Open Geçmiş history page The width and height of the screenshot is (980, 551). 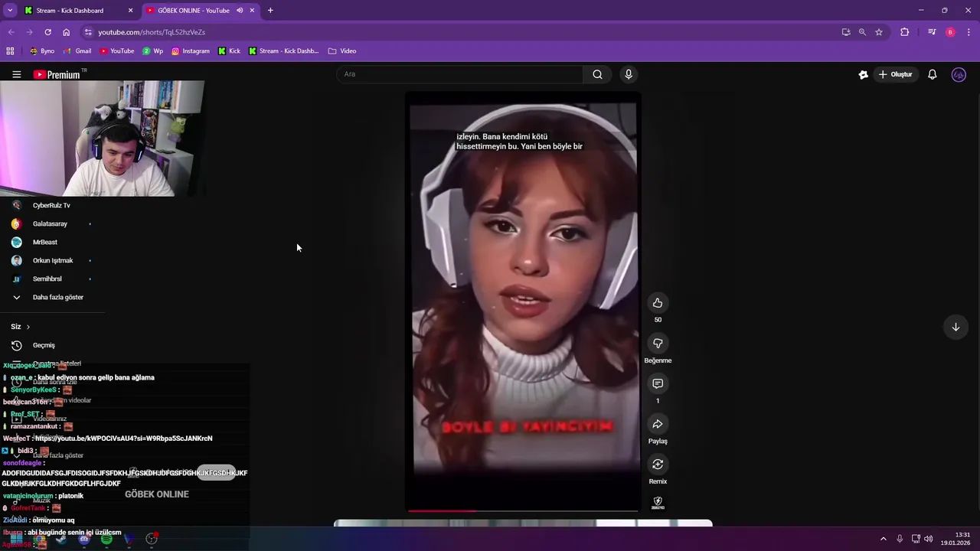(52, 345)
